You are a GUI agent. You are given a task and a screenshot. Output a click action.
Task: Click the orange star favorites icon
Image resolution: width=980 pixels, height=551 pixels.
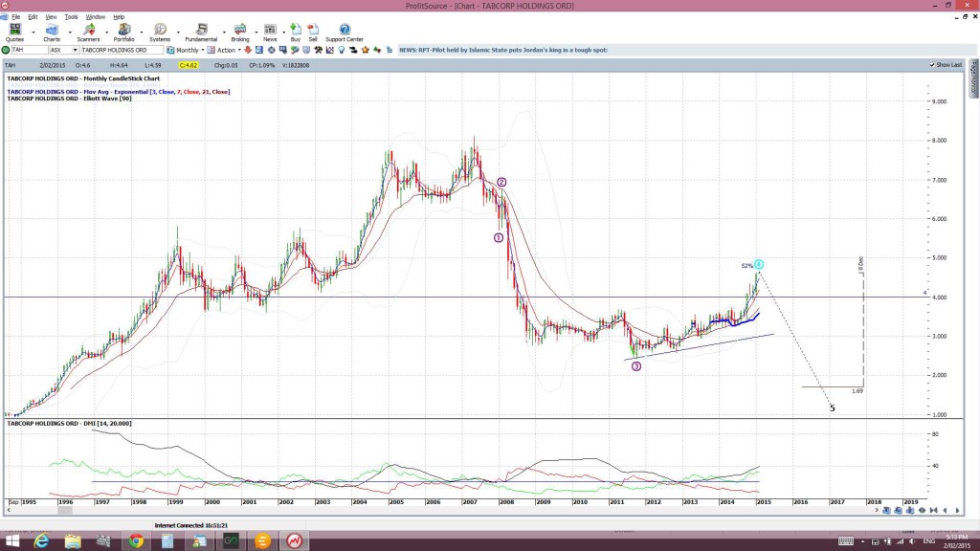[x=365, y=50]
